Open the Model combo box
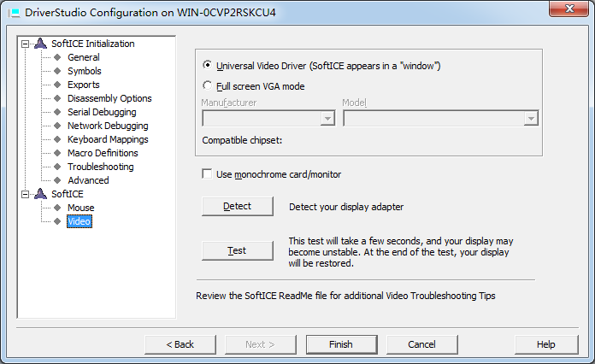This screenshot has width=595, height=364. pyautogui.click(x=531, y=119)
